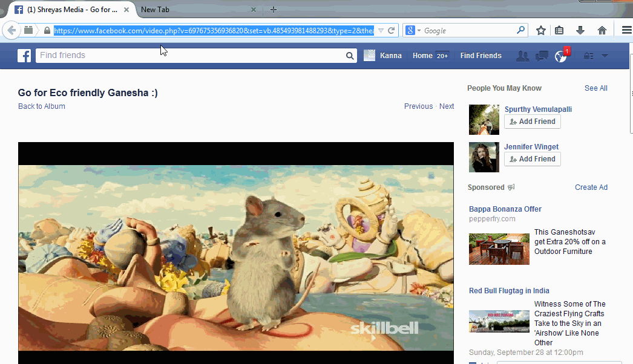Click the outdoor furniture ad image
The width and height of the screenshot is (633, 364).
tap(499, 249)
